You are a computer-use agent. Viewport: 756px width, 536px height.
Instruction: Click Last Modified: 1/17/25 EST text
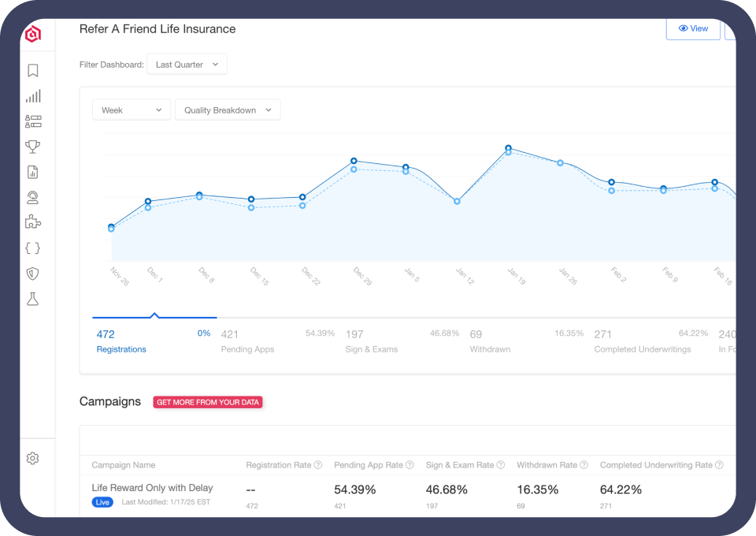click(x=166, y=502)
